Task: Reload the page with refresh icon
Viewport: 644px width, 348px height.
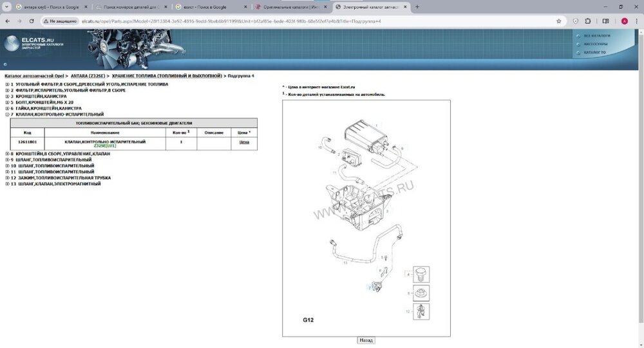Action: pyautogui.click(x=32, y=21)
